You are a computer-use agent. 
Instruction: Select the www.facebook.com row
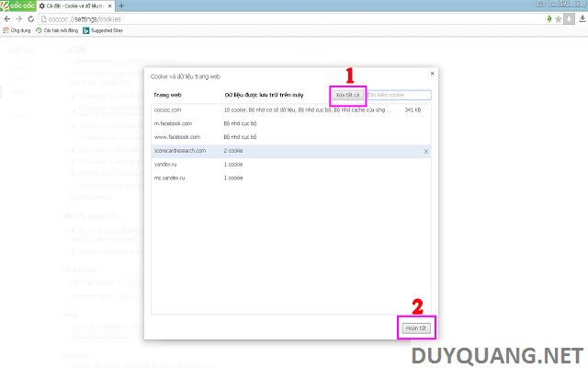(x=291, y=137)
